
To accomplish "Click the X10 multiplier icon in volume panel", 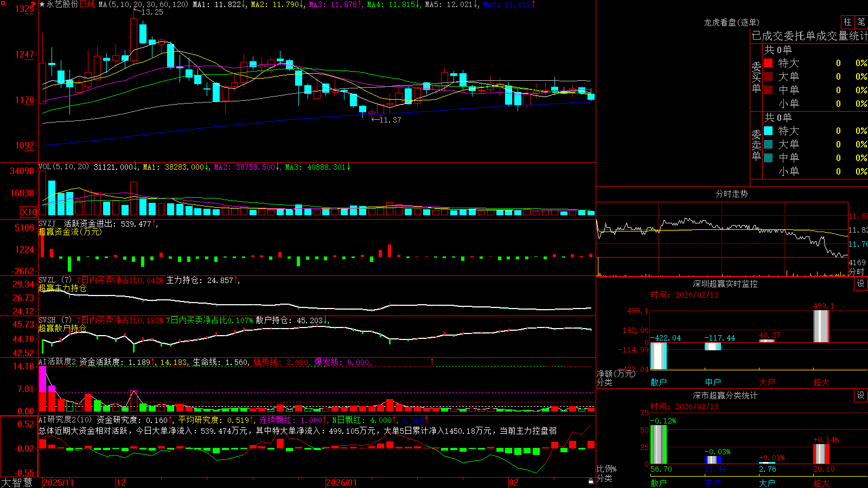I will tap(29, 212).
